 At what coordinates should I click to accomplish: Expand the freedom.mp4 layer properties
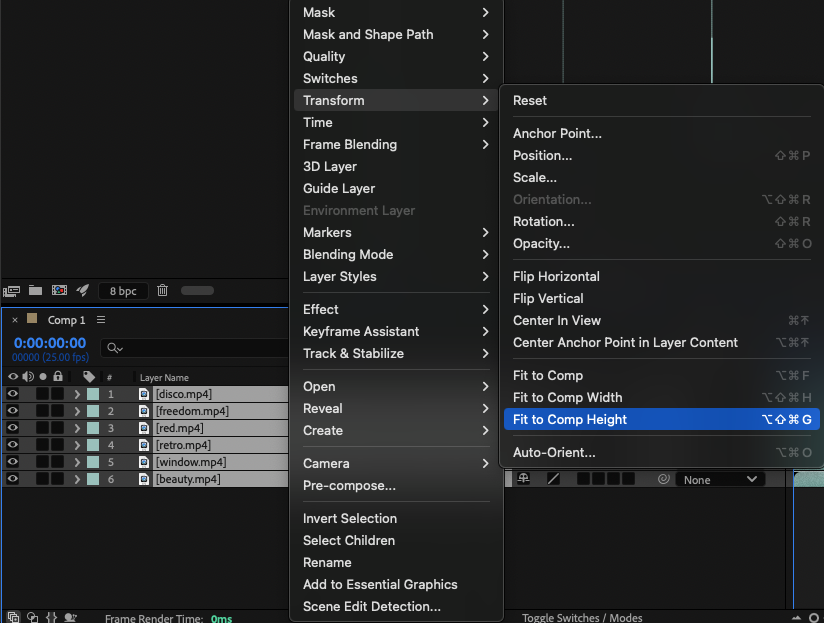coord(77,411)
